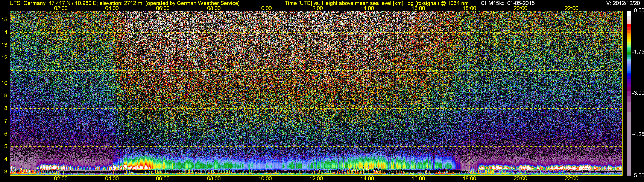Click the 06:00 label on the top time axis
Screen dimensions: 644x182
coord(163,8)
